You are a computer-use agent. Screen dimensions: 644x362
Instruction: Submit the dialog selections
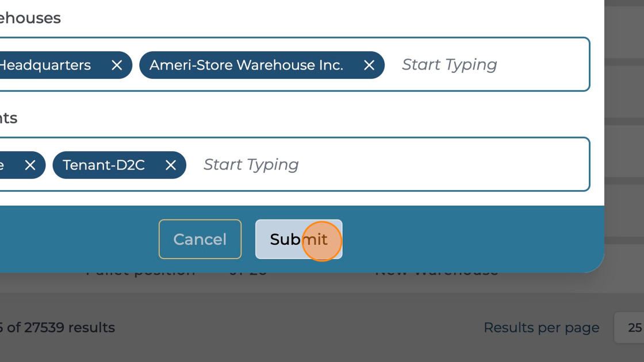pos(298,239)
